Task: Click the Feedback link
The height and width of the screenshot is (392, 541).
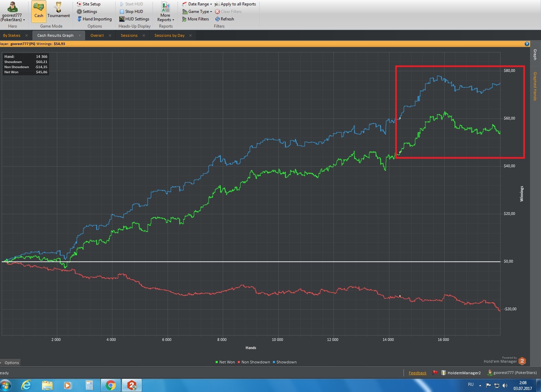Action: (x=417, y=373)
